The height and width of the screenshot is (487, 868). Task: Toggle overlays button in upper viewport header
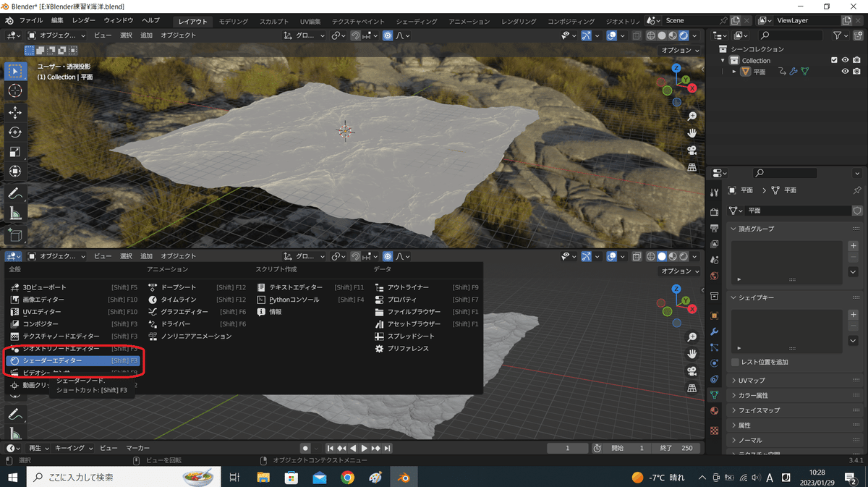611,35
